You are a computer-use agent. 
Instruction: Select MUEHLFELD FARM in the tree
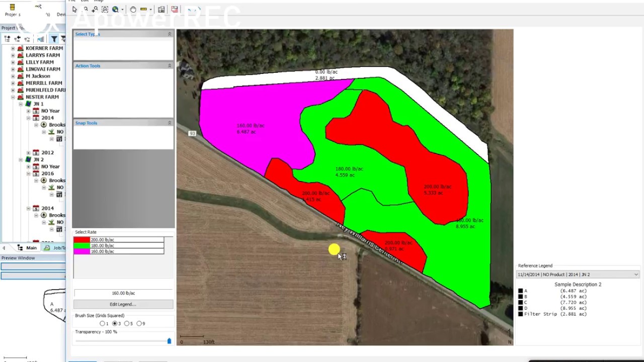pyautogui.click(x=45, y=90)
